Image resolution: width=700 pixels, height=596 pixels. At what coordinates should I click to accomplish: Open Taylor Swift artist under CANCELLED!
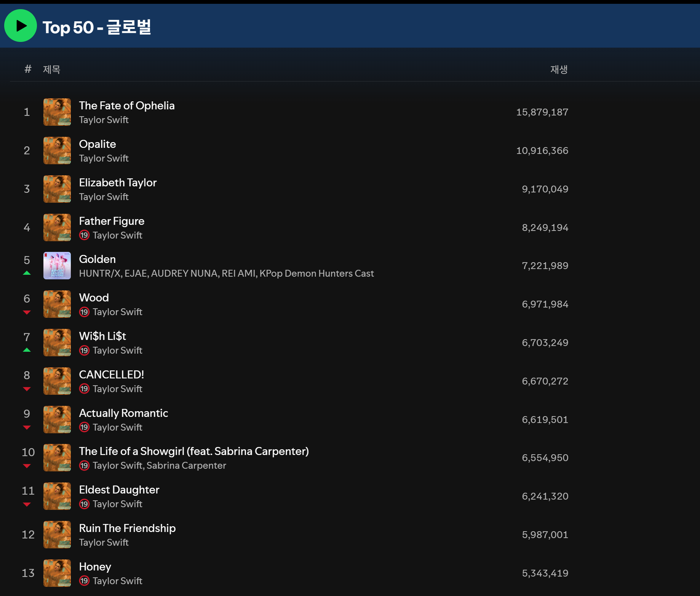(x=117, y=389)
